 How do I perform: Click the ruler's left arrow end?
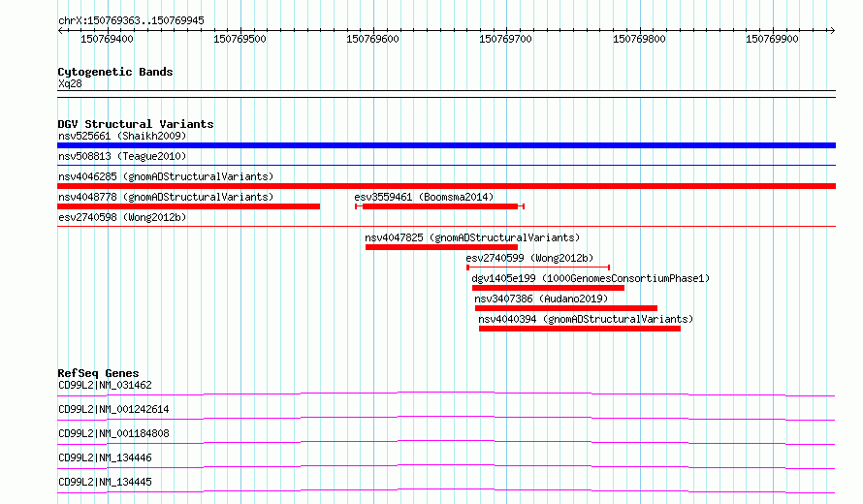click(60, 30)
